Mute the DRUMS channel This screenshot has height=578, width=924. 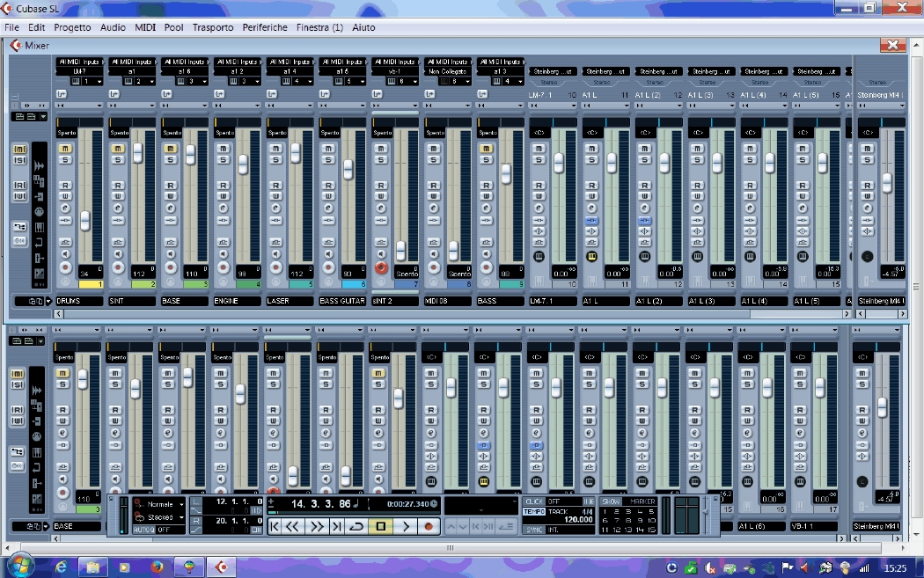tap(65, 149)
